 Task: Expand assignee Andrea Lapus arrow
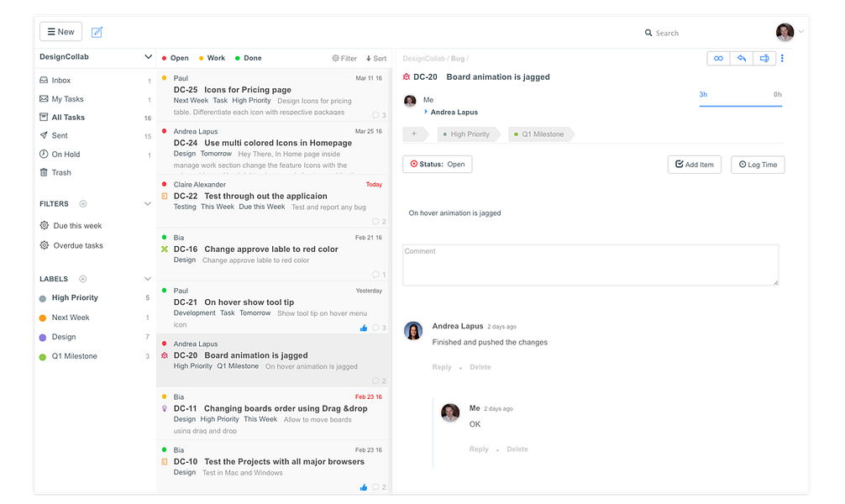pos(426,112)
